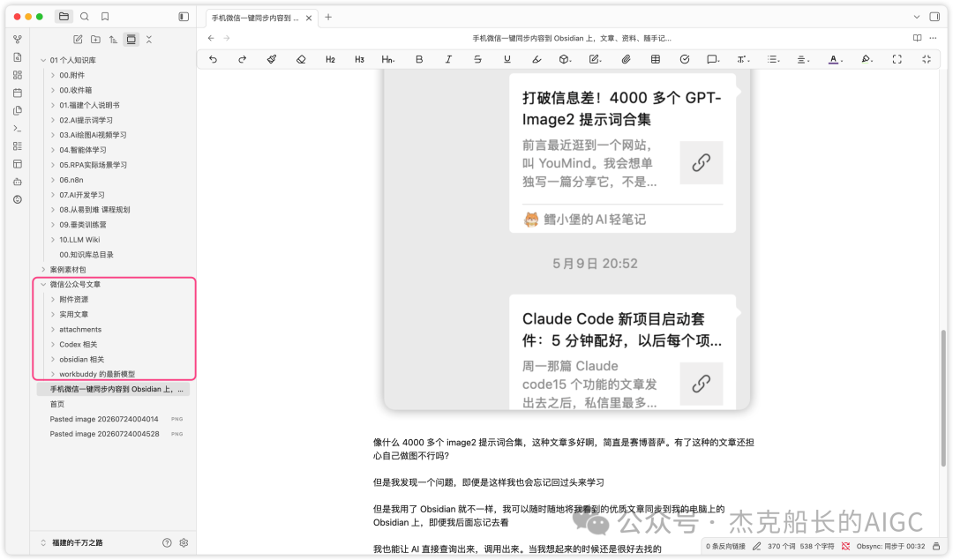Open the terminal command icon in ribbon
This screenshot has width=953, height=560.
tap(18, 128)
